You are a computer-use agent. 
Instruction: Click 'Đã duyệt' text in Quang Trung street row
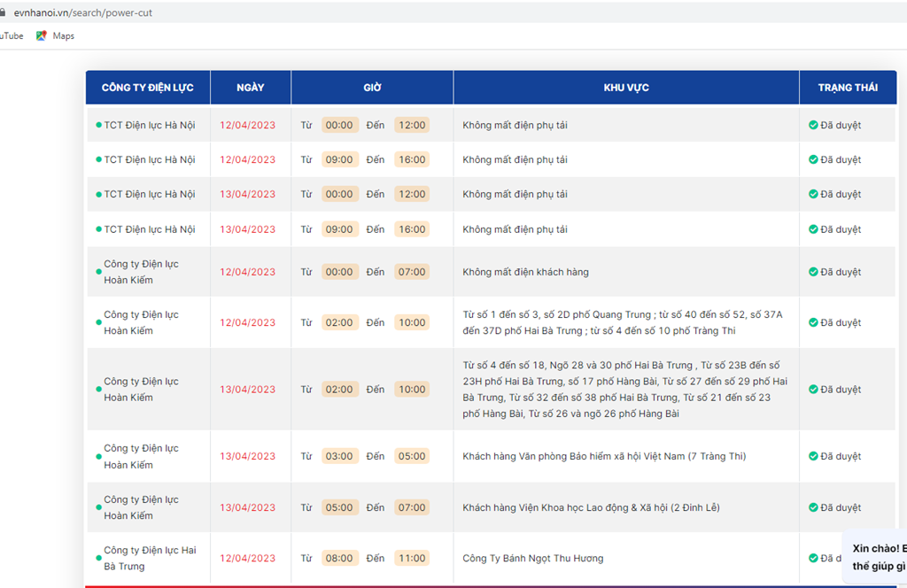(841, 322)
